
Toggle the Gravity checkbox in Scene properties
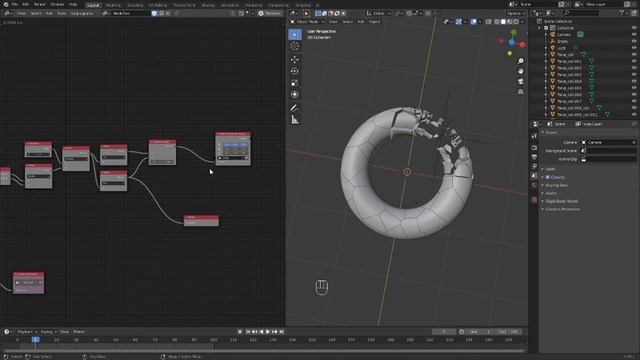click(x=547, y=177)
